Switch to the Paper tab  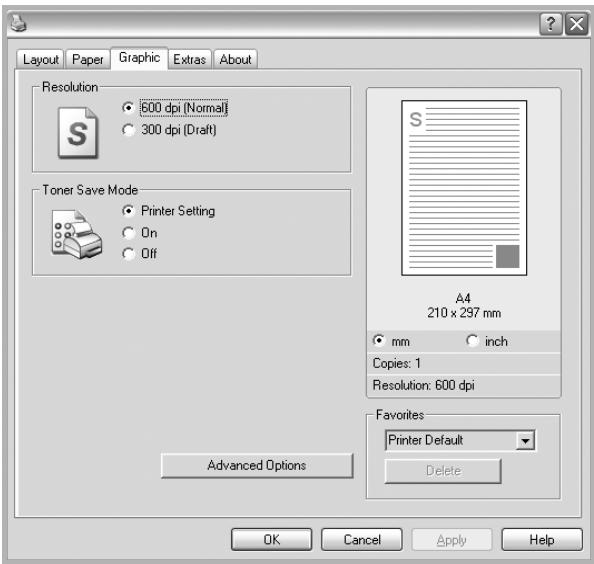pyautogui.click(x=88, y=59)
